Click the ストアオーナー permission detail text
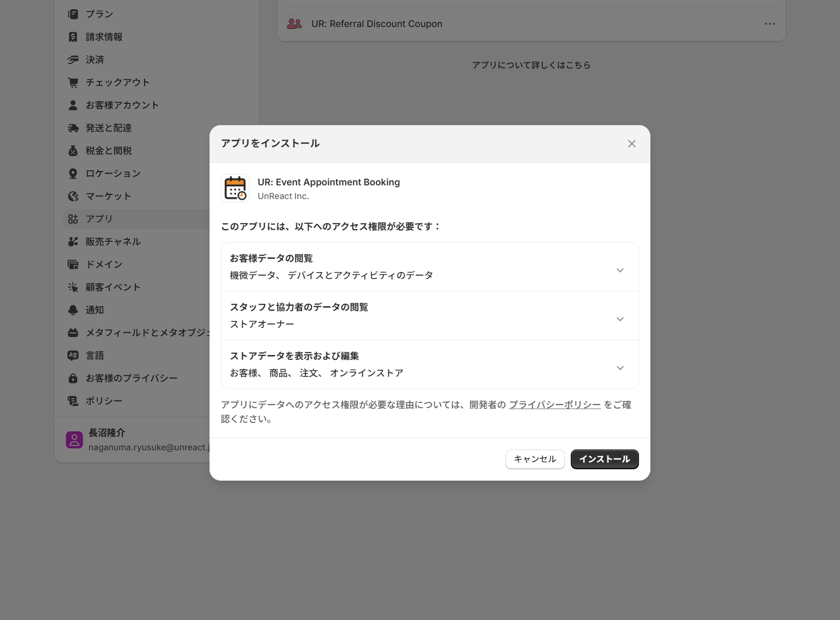Viewport: 840px width, 620px height. [262, 324]
